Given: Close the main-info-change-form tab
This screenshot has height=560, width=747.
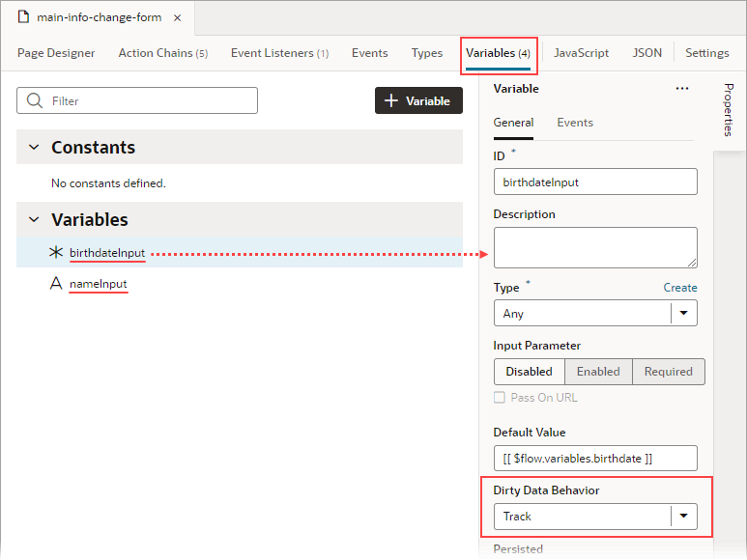Looking at the screenshot, I should pos(177,18).
